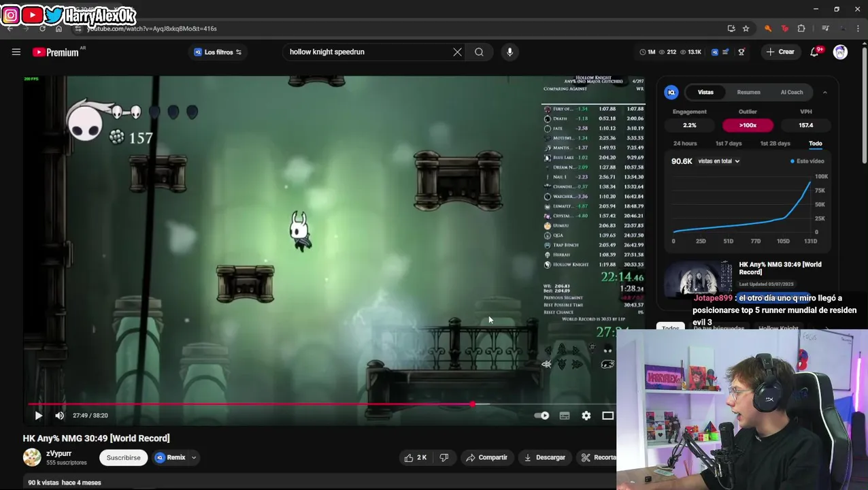Click the Crear create button
868x490 pixels.
coord(780,52)
